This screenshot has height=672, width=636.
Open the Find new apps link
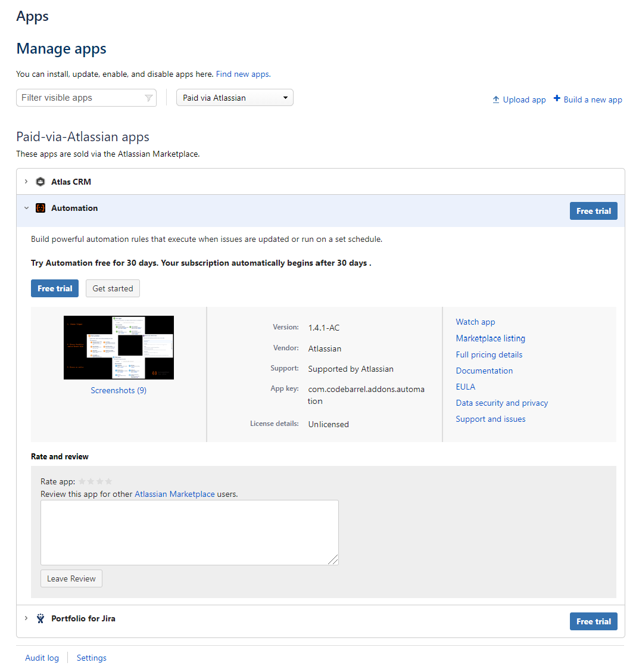(x=244, y=74)
